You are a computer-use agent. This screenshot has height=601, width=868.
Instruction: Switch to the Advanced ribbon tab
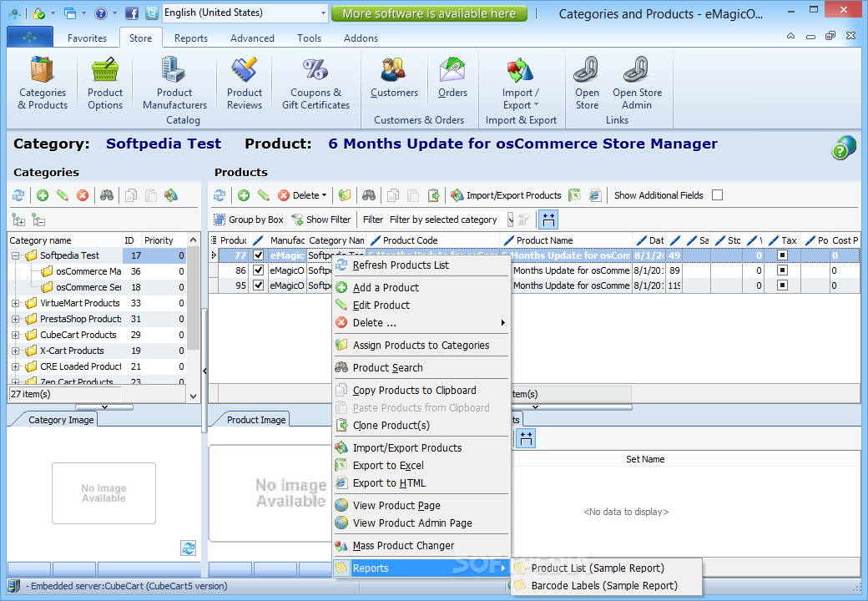pos(252,38)
